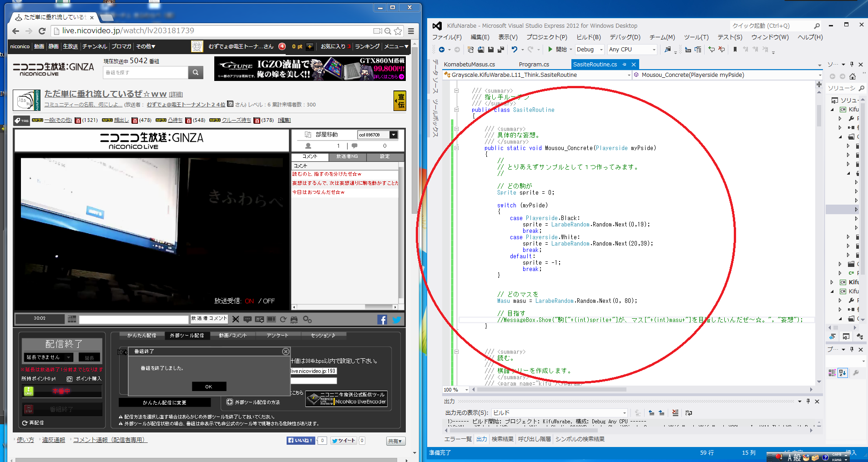Screen dimensions: 868x462
Task: Open the gear settings icon under video
Action: tap(307, 320)
